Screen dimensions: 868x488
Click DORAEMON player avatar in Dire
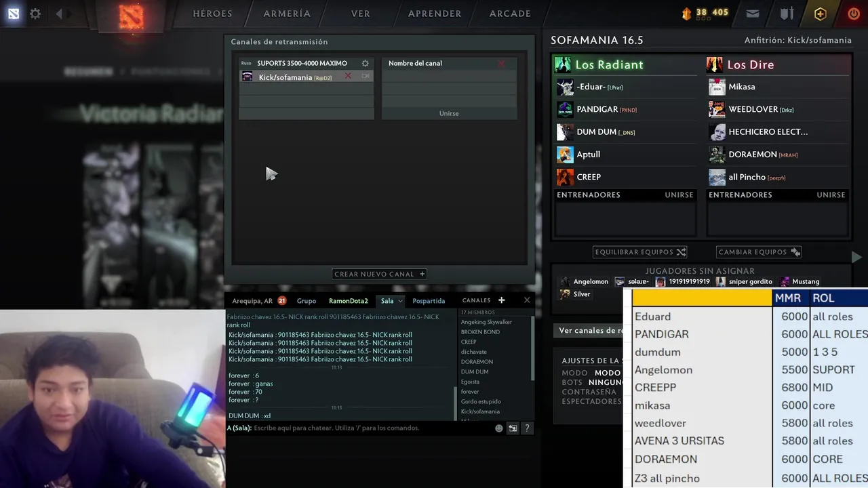tap(717, 155)
